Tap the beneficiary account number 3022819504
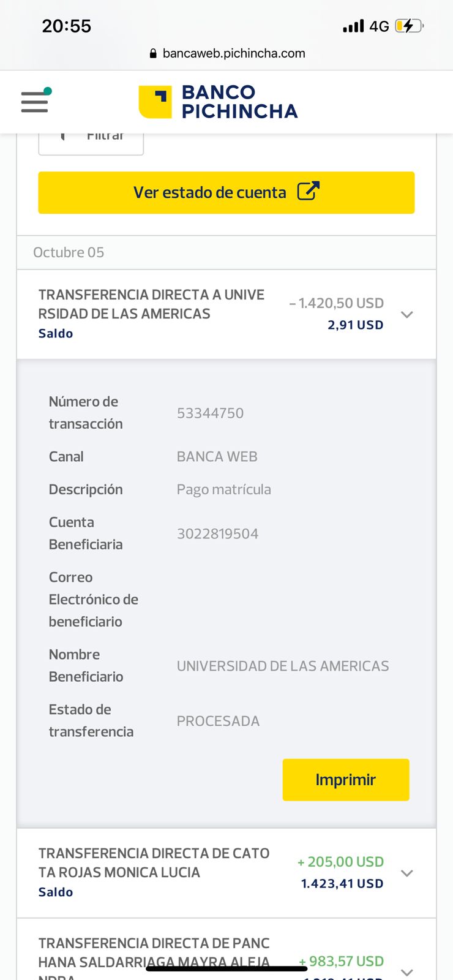The width and height of the screenshot is (453, 980). coord(217,533)
